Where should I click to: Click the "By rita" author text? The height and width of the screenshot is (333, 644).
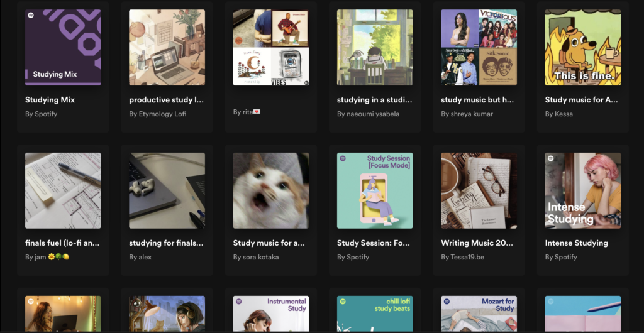pyautogui.click(x=247, y=112)
